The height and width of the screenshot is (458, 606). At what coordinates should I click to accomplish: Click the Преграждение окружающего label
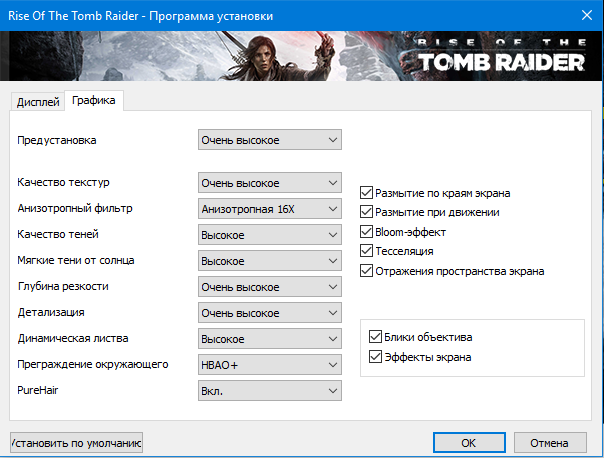(x=93, y=364)
